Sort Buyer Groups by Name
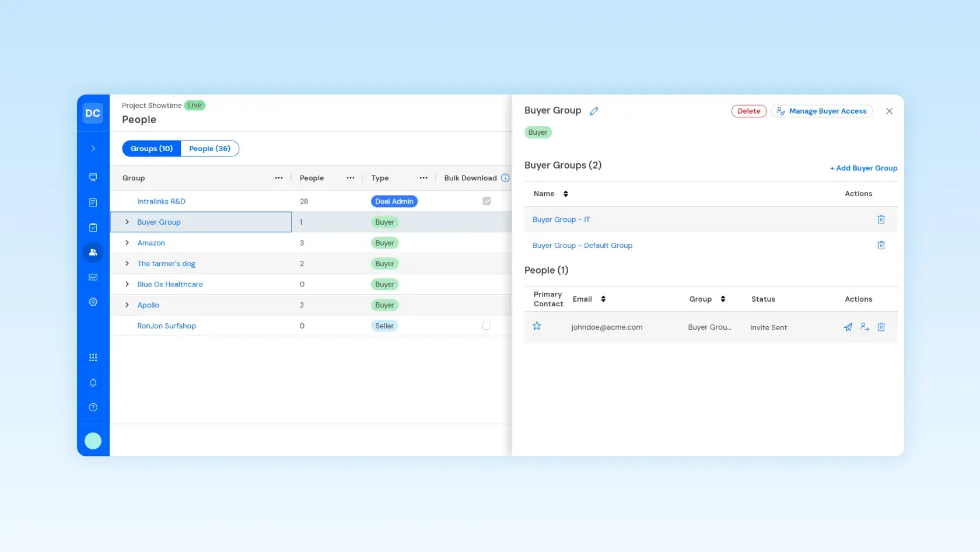Screen dimensions: 980x552 [x=565, y=194]
